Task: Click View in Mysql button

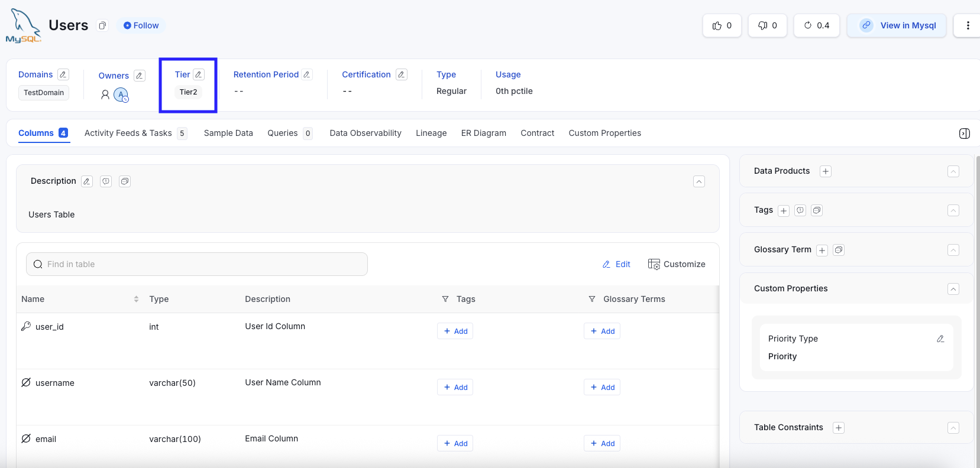Action: (897, 25)
